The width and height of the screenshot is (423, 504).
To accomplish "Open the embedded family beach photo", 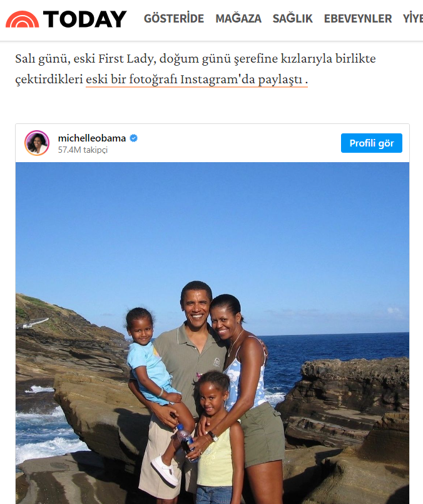I will (x=212, y=333).
